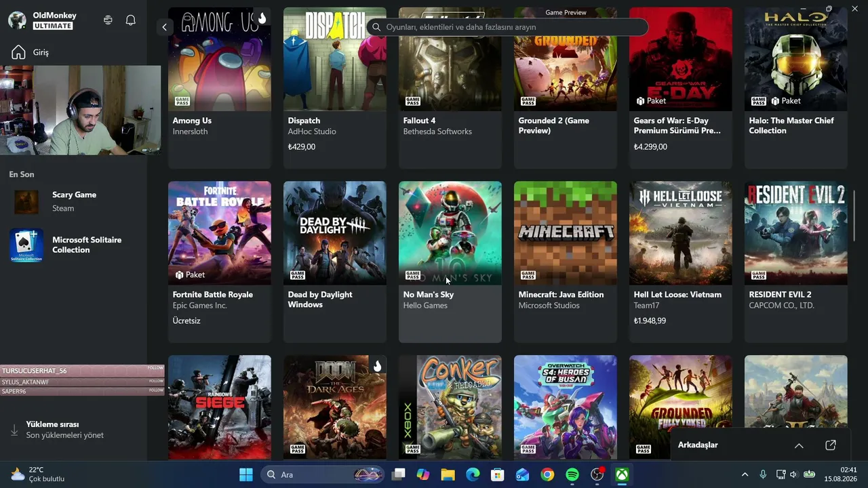Open Microsoft Solitaire Collection from recents
Viewport: 868px width, 488px height.
[x=74, y=245]
